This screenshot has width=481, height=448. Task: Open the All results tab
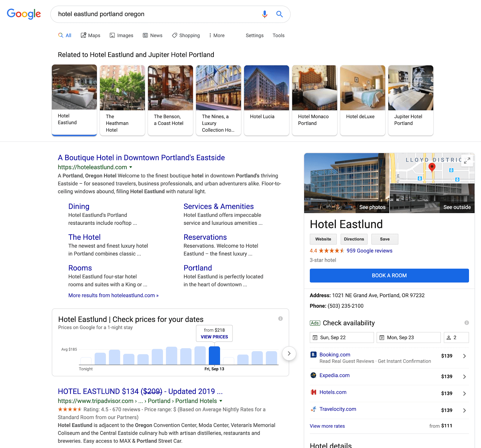point(65,35)
